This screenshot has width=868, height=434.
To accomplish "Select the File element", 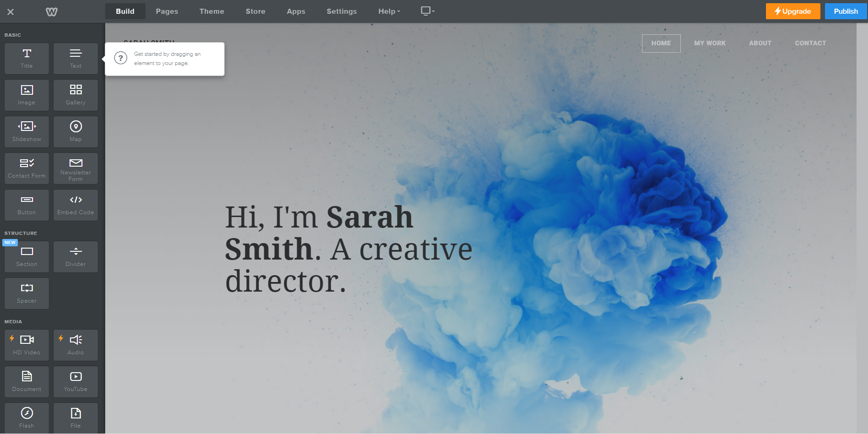I will [x=75, y=418].
